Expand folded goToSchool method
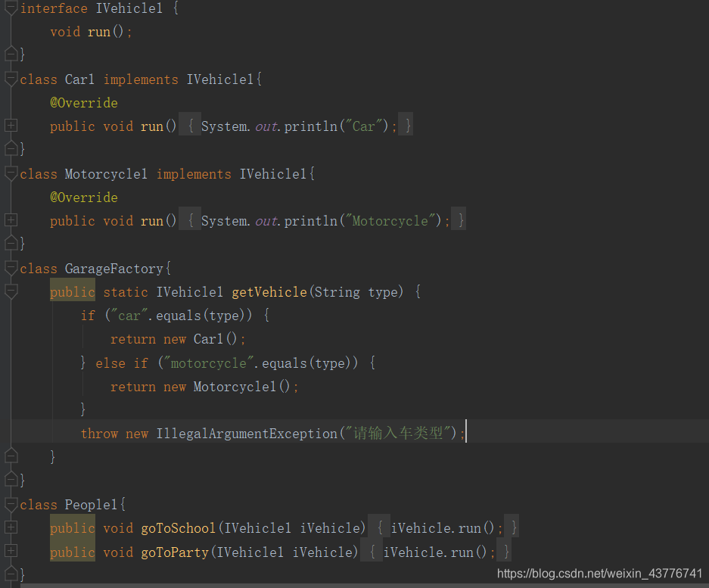 coord(11,527)
